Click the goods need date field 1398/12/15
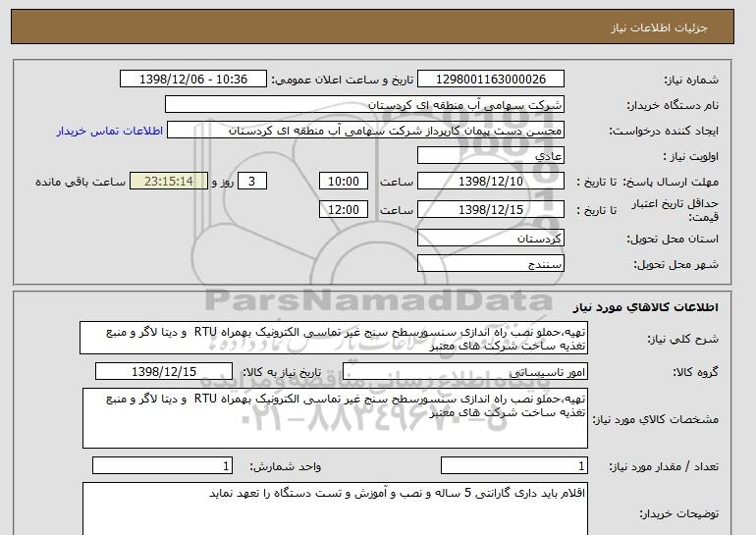The image size is (756, 535). point(164,372)
